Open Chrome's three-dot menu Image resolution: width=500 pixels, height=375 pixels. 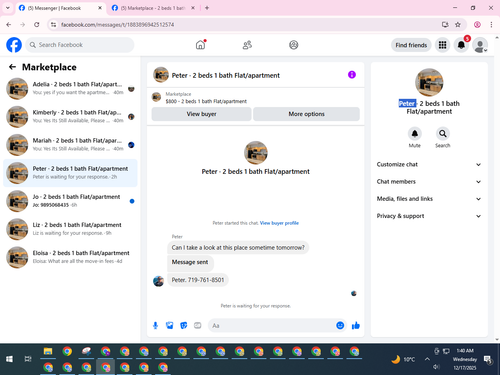pyautogui.click(x=491, y=25)
